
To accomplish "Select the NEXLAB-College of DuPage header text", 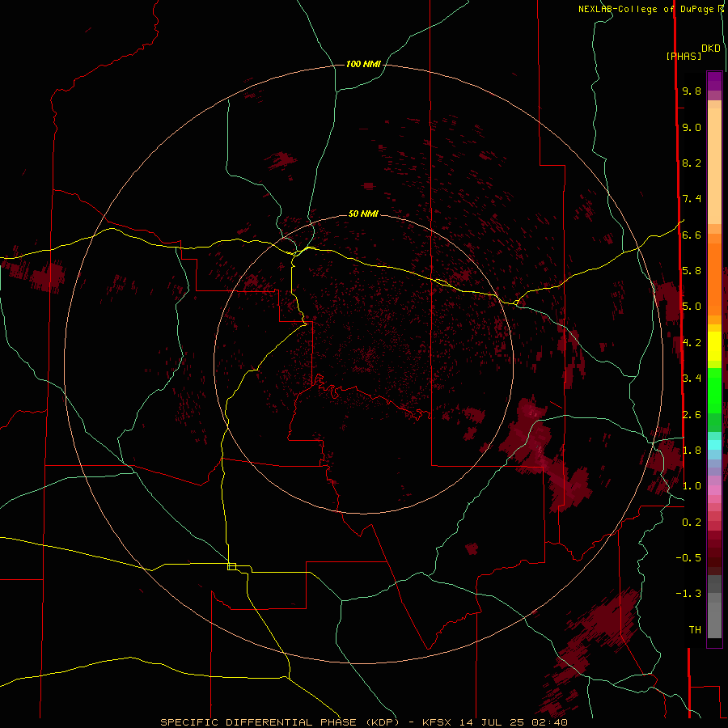I will coord(645,9).
